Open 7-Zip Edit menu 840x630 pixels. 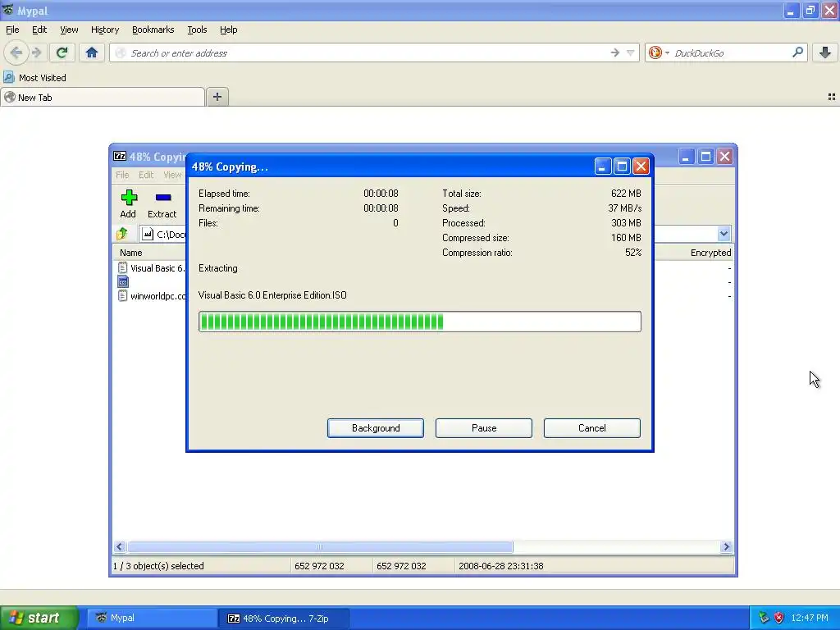point(146,175)
